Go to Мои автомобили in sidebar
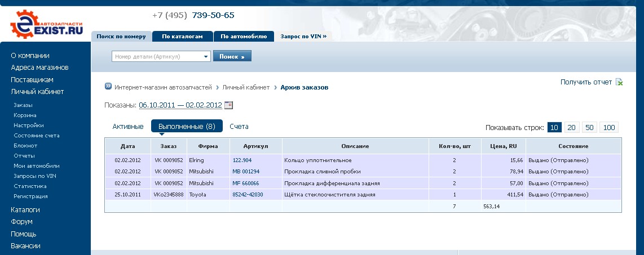 click(33, 166)
